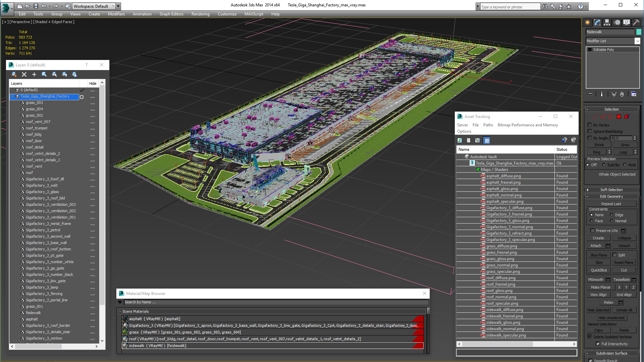Image resolution: width=644 pixels, height=362 pixels.
Task: Click Pin Stack icon below modifier stack
Action: click(590, 94)
